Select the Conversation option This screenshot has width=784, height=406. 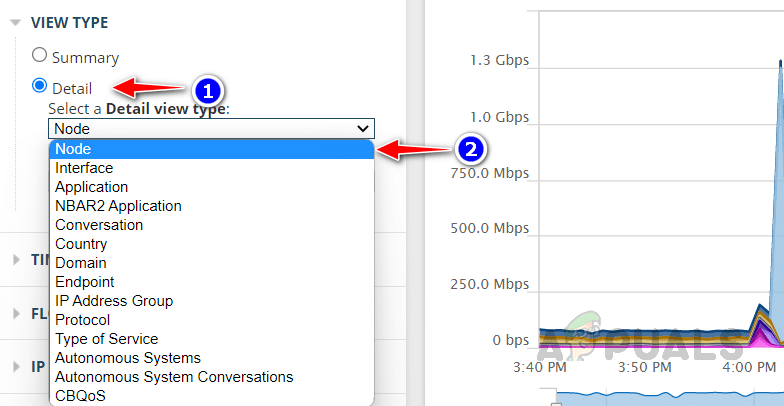tap(99, 225)
